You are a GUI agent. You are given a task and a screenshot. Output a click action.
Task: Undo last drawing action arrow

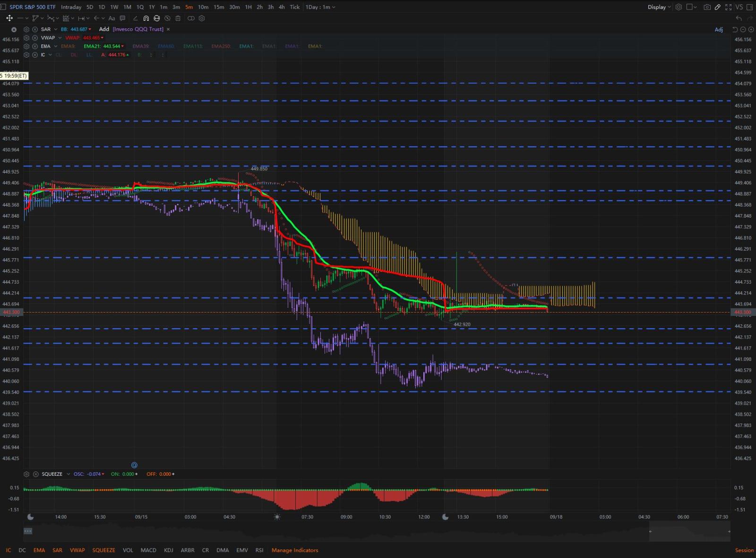(x=739, y=18)
